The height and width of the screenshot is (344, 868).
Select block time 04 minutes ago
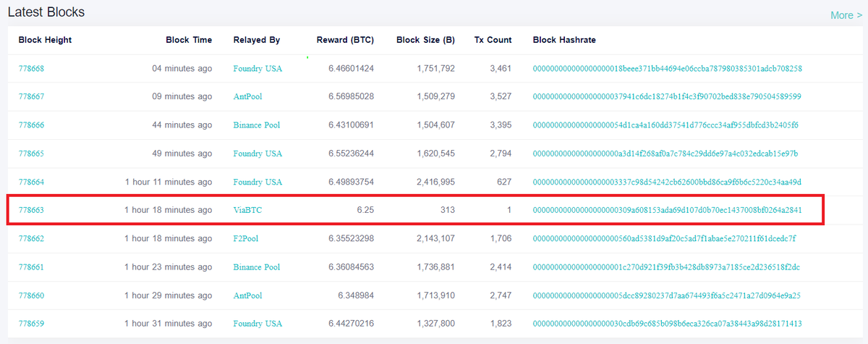[182, 69]
